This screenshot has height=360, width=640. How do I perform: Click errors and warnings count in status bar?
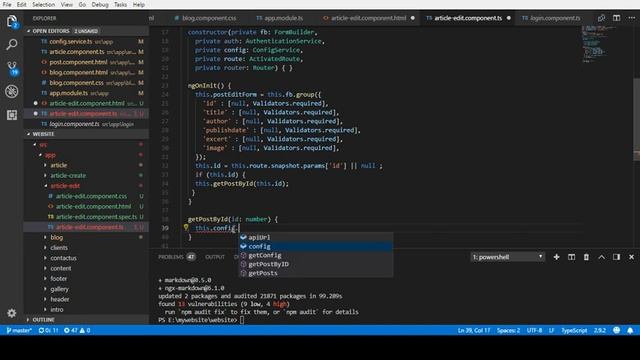point(77,330)
